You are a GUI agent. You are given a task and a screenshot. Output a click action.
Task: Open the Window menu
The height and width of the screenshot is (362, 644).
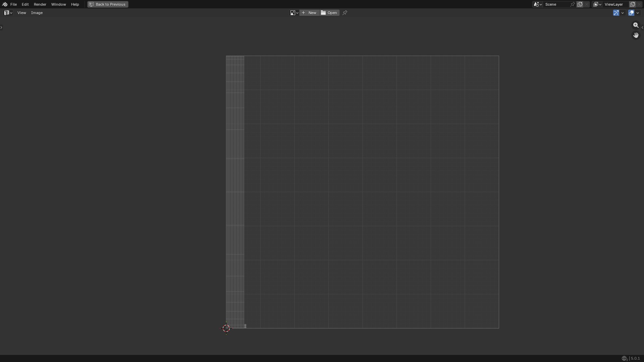point(58,4)
